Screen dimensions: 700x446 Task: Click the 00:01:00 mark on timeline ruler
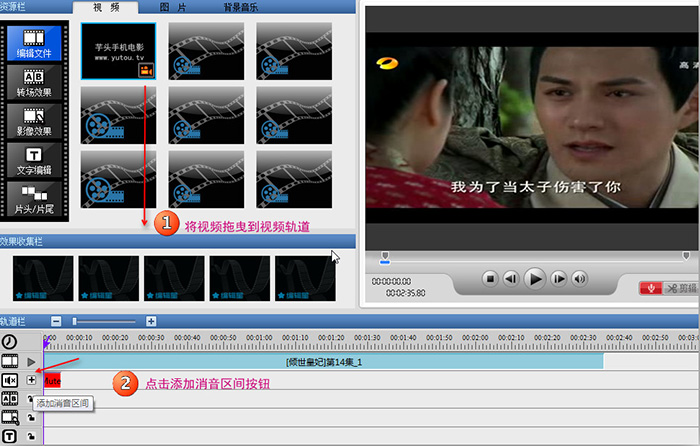(x=259, y=338)
